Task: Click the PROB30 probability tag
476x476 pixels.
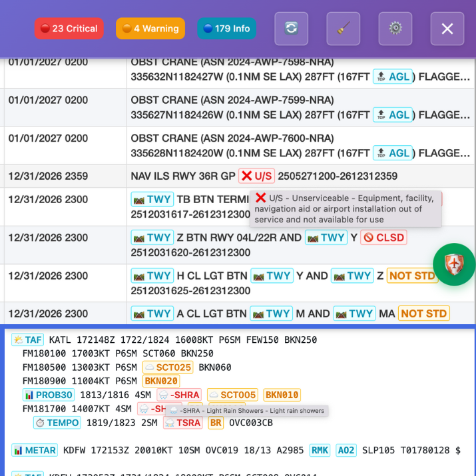Action: coord(48,395)
